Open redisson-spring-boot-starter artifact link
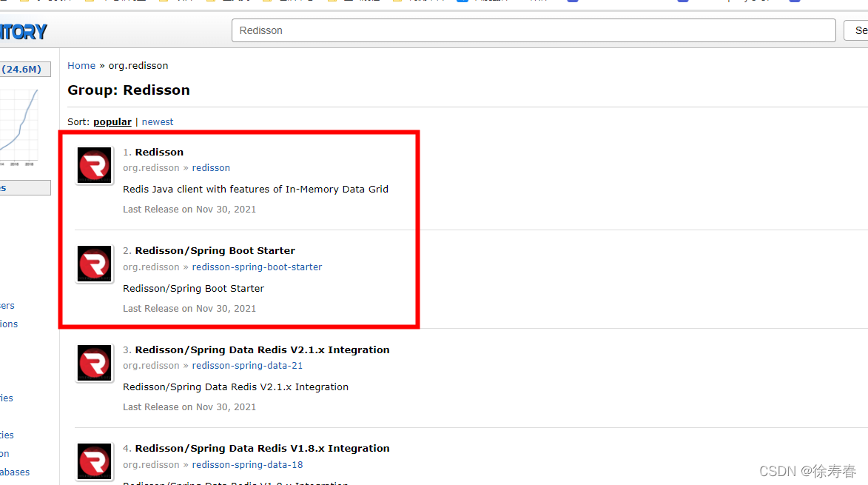Viewport: 868px width, 485px height. (257, 267)
